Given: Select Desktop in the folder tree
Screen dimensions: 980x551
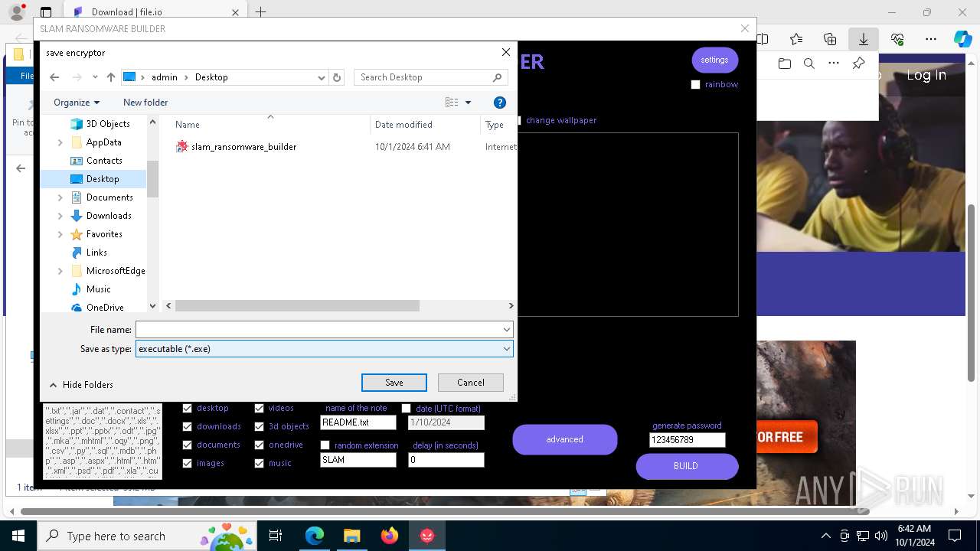Looking at the screenshot, I should (x=103, y=179).
